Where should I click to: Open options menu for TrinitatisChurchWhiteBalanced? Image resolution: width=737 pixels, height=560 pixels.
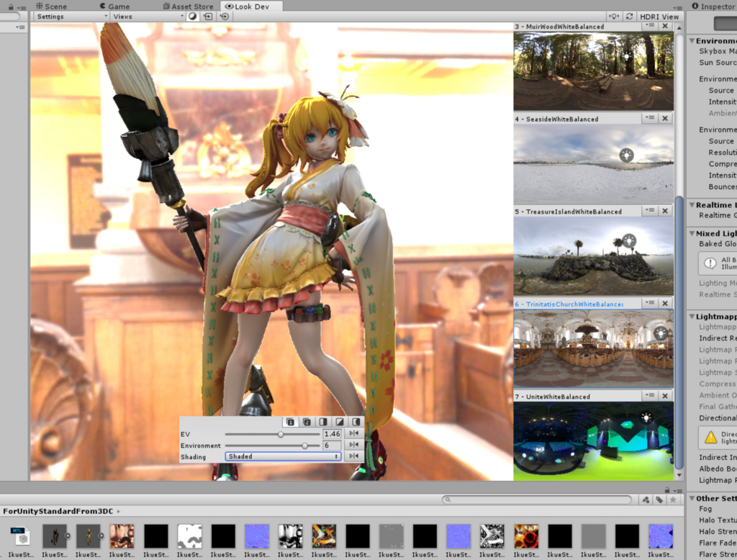point(650,303)
